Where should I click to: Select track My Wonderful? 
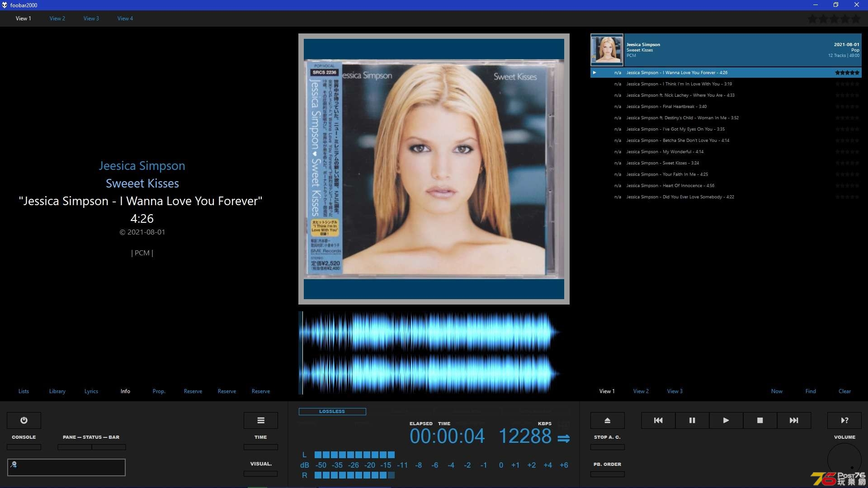coord(726,151)
